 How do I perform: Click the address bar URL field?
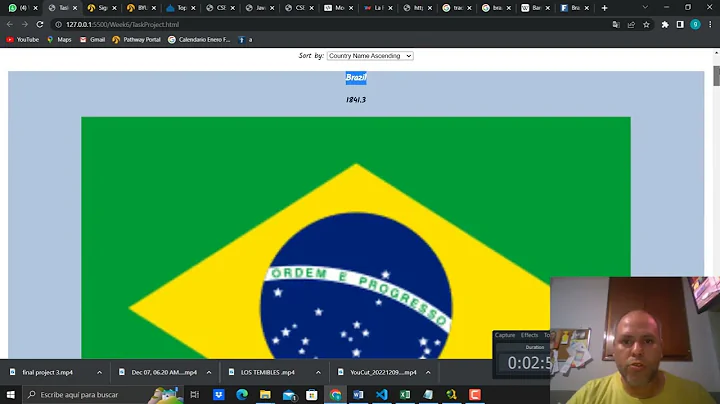pos(335,24)
